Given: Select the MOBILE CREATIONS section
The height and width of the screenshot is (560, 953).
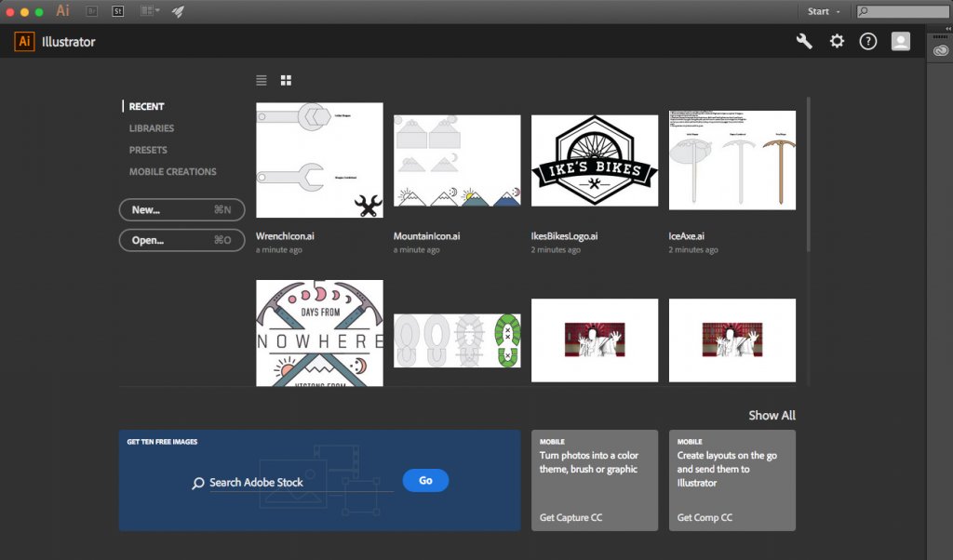Looking at the screenshot, I should click(173, 171).
